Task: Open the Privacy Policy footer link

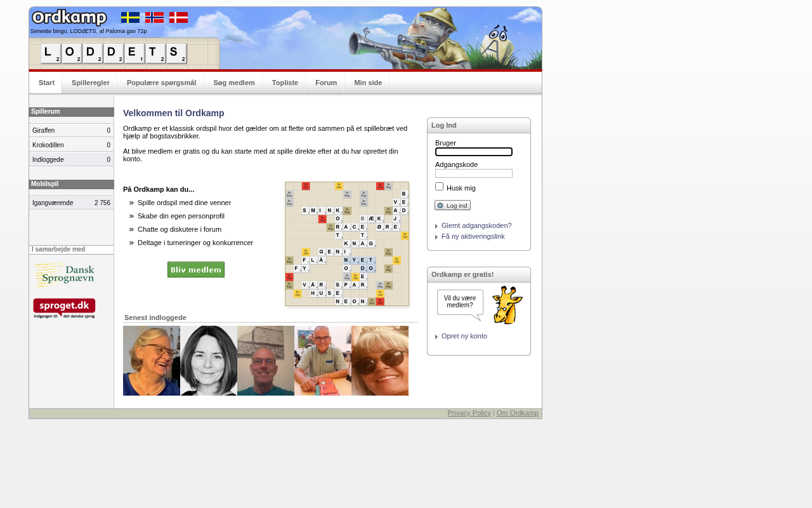Action: 469,413
